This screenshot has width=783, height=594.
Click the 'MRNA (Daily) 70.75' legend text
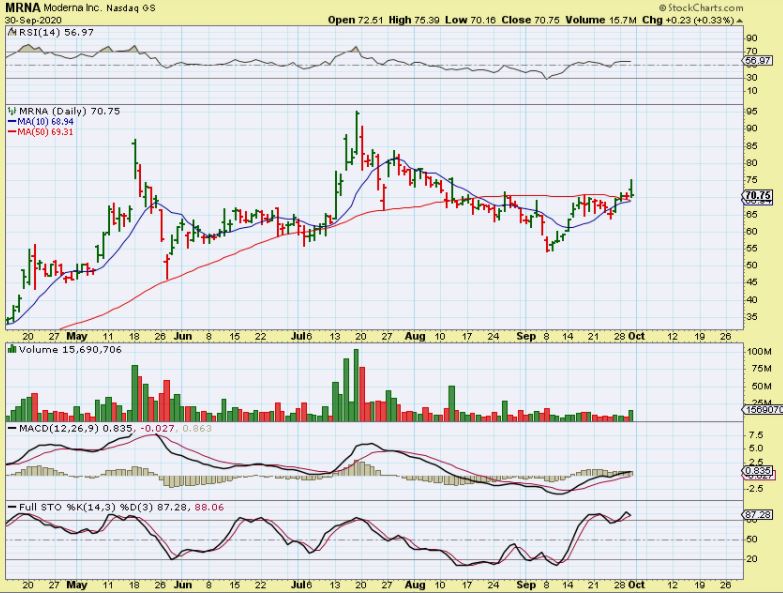(70, 111)
